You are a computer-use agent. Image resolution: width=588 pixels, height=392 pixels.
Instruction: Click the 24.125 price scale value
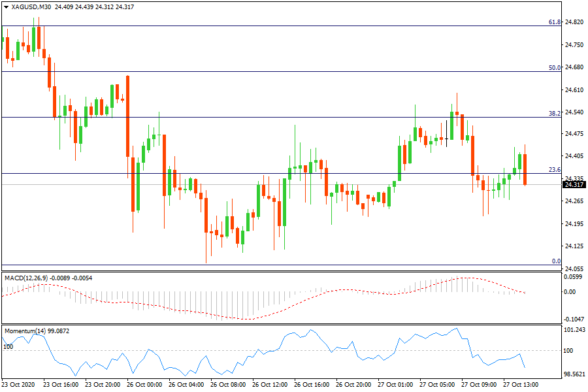point(573,246)
